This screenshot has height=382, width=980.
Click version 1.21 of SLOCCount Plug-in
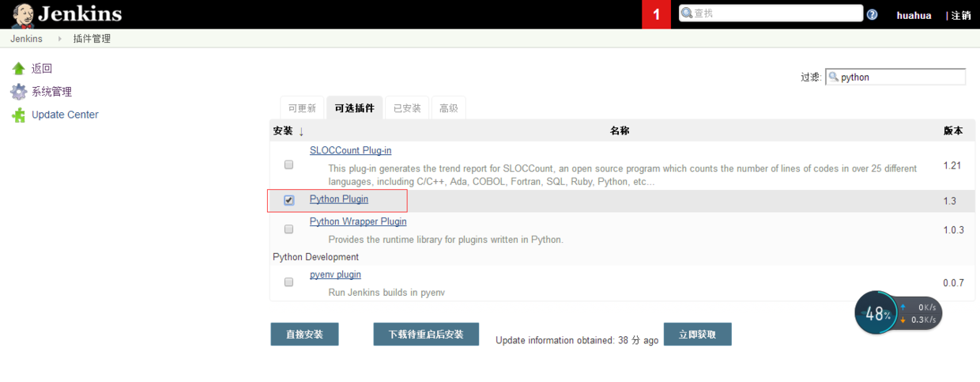click(952, 165)
